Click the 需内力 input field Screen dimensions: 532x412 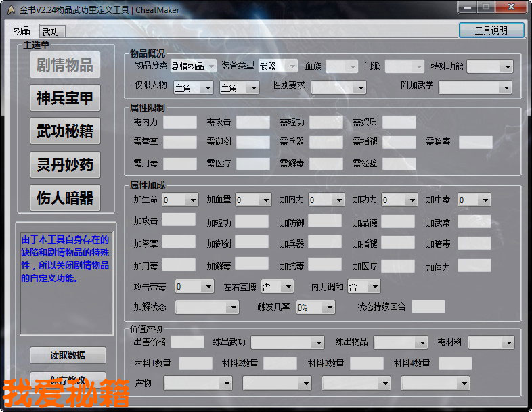[x=179, y=122]
